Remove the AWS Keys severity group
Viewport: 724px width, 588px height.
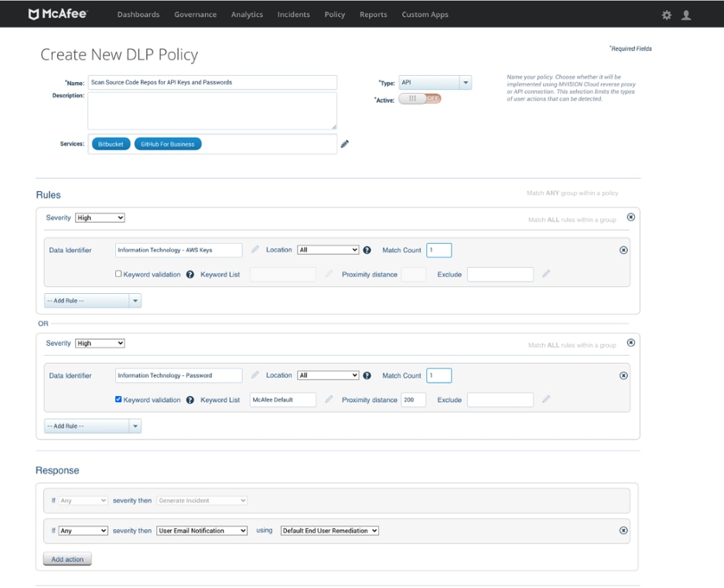tap(630, 217)
